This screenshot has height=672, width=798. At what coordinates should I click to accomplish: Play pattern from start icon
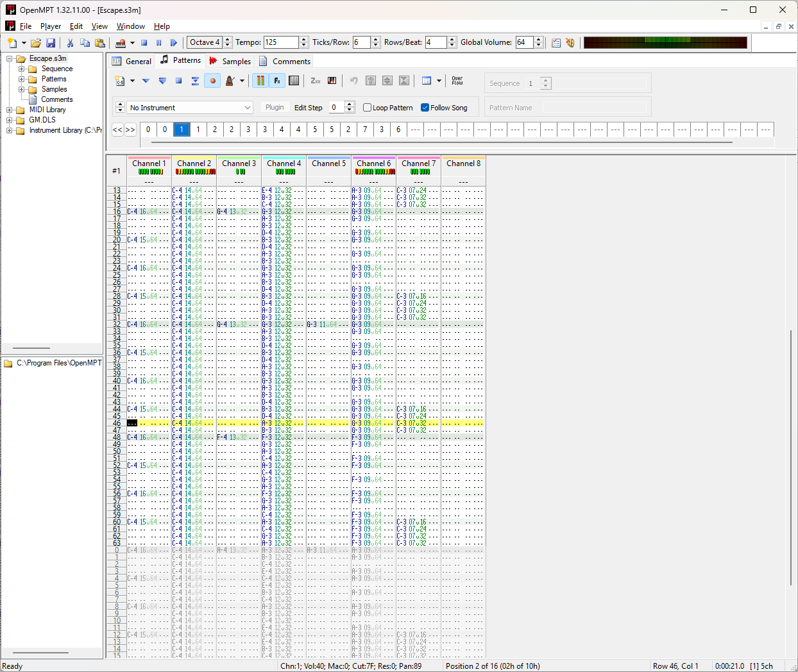point(162,81)
